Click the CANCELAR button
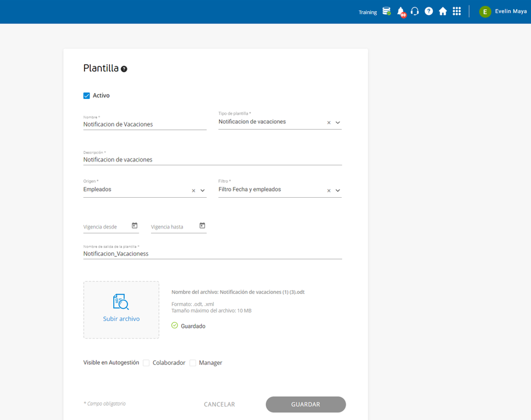The width and height of the screenshot is (531, 420). [220, 405]
